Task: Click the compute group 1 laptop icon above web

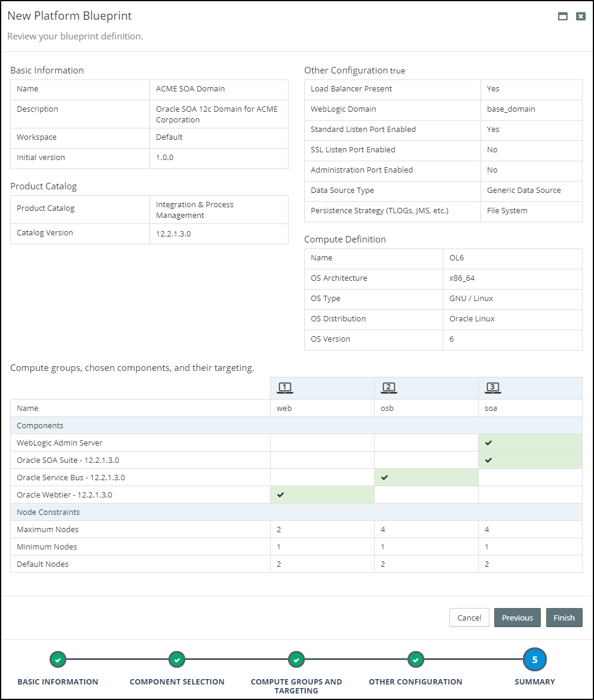Action: pyautogui.click(x=284, y=388)
